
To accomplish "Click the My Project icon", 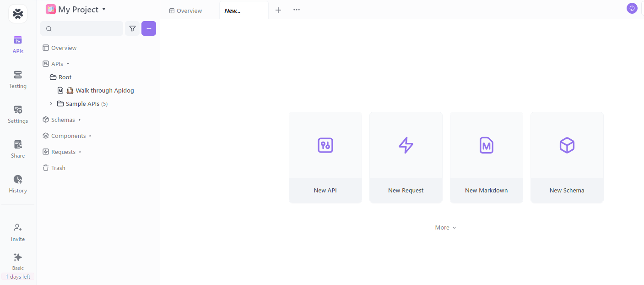I will pos(51,9).
